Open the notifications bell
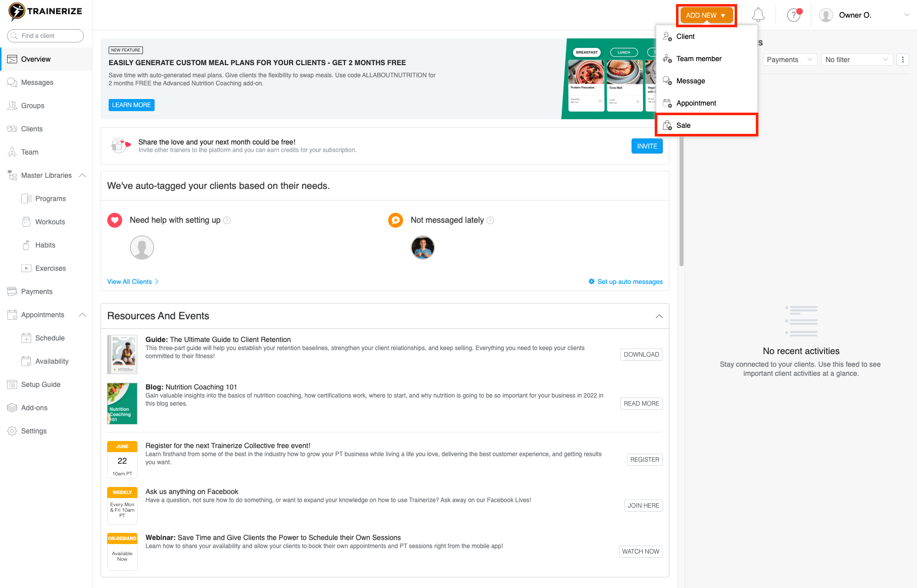This screenshot has width=917, height=588. pos(758,15)
